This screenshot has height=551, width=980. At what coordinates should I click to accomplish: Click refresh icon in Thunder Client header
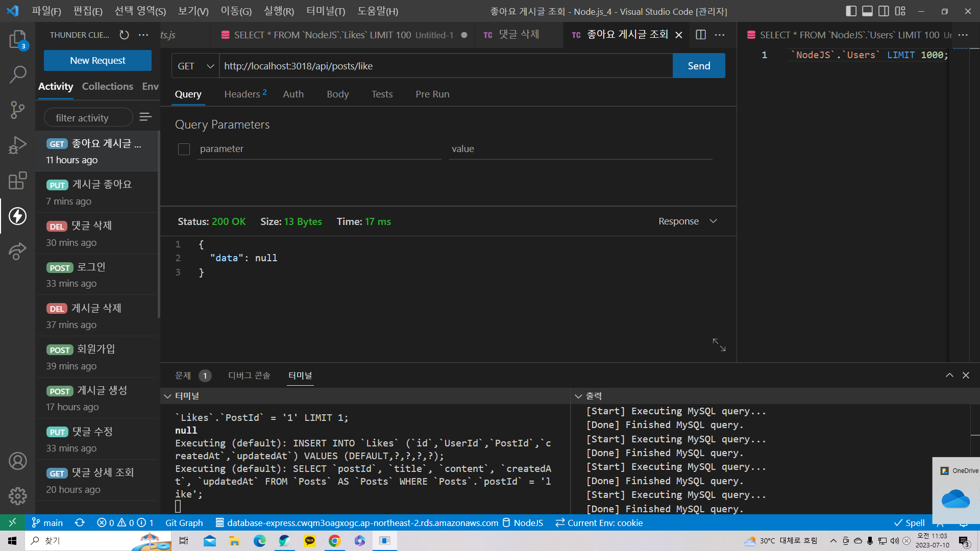click(124, 35)
